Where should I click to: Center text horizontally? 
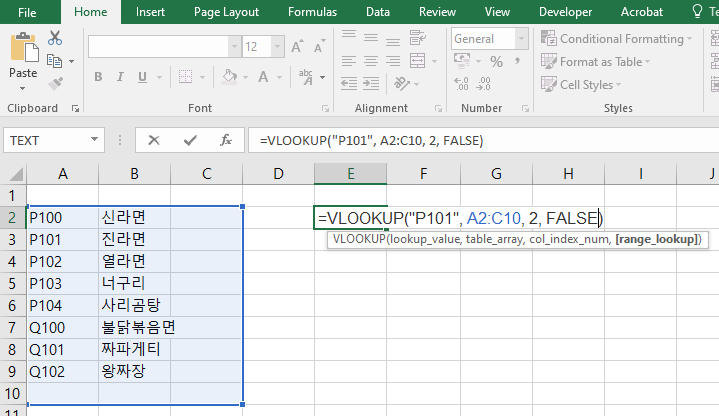371,61
